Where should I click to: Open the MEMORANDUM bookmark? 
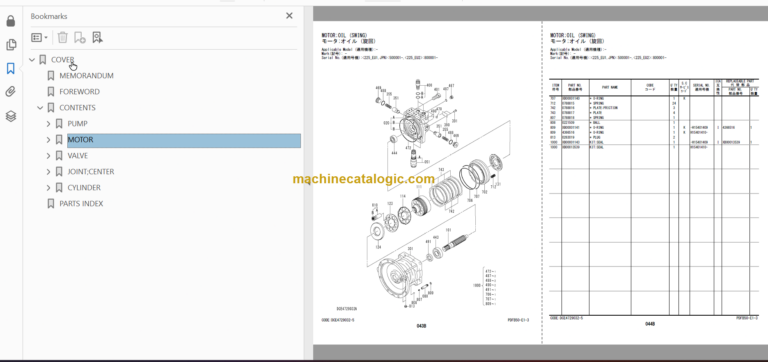click(86, 76)
